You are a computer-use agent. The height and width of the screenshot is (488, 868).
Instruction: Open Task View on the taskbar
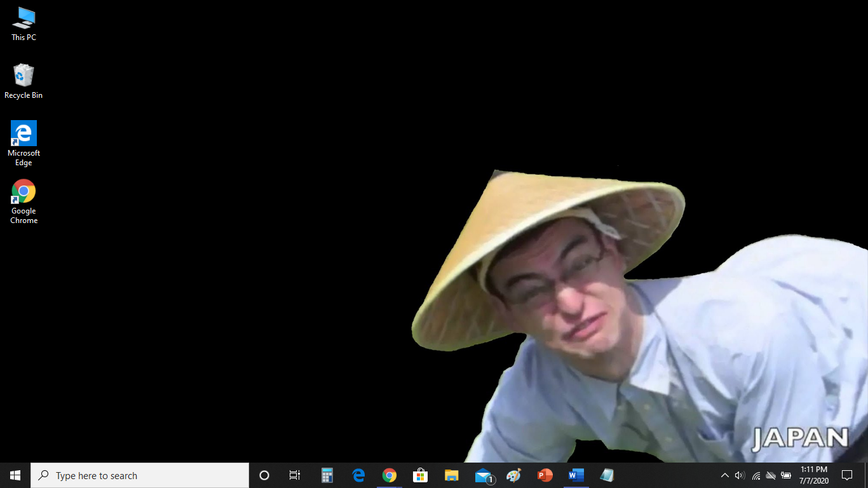point(295,475)
